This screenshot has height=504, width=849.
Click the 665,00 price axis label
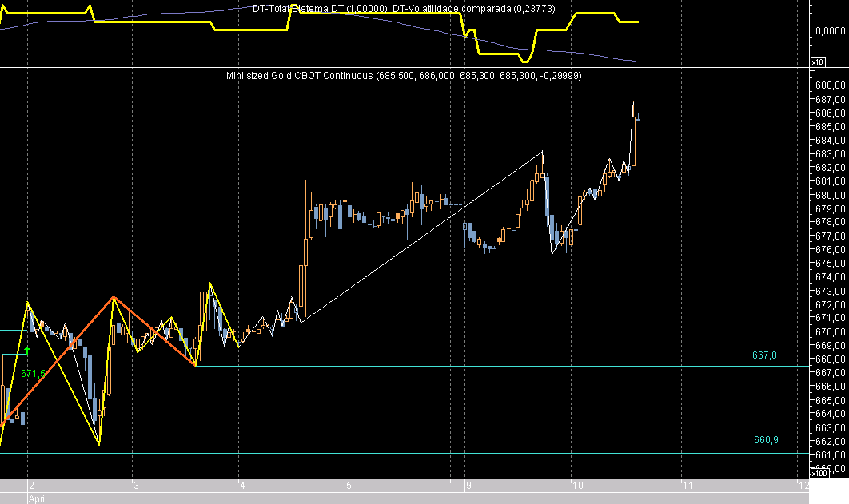831,401
